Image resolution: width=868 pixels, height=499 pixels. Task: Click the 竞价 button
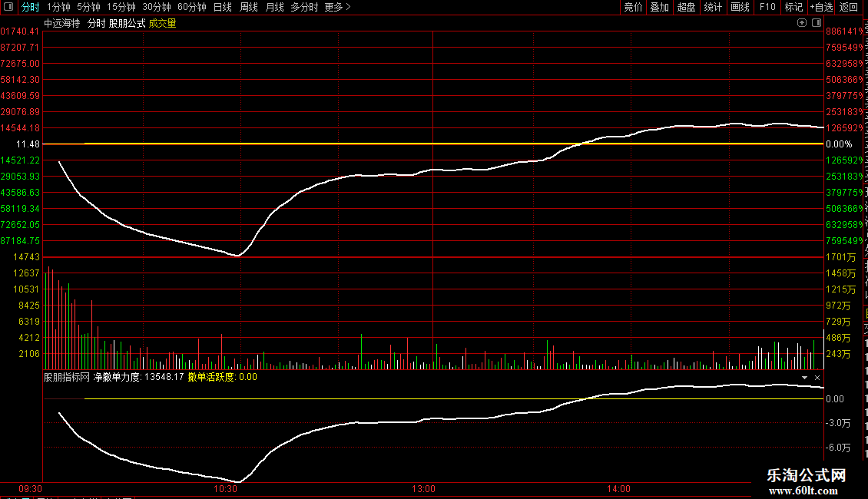633,7
